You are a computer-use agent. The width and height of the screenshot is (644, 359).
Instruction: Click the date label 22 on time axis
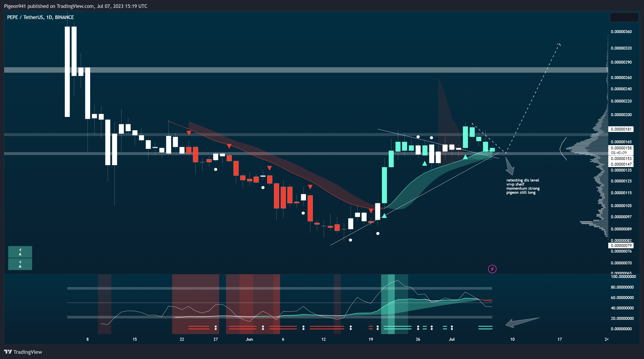(x=182, y=339)
